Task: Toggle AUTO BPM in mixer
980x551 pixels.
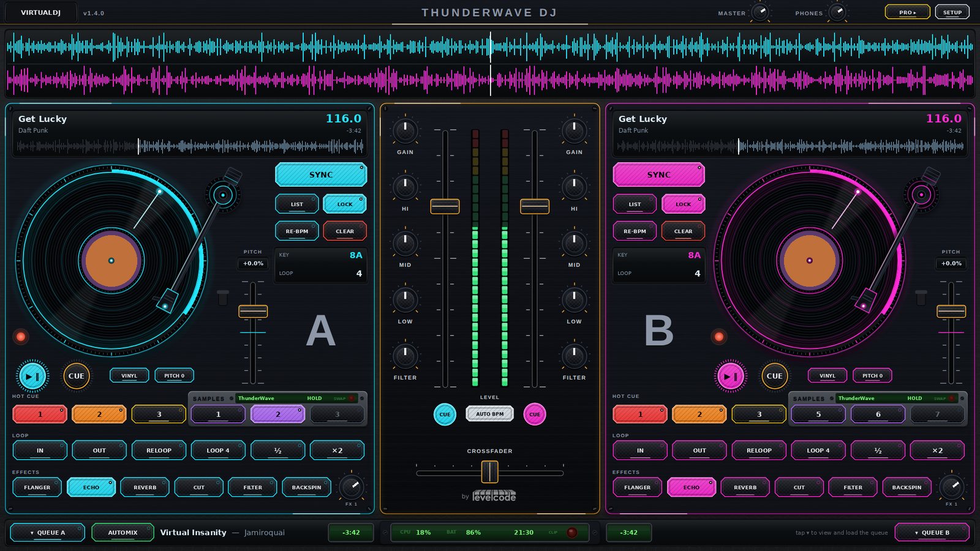Action: (490, 414)
